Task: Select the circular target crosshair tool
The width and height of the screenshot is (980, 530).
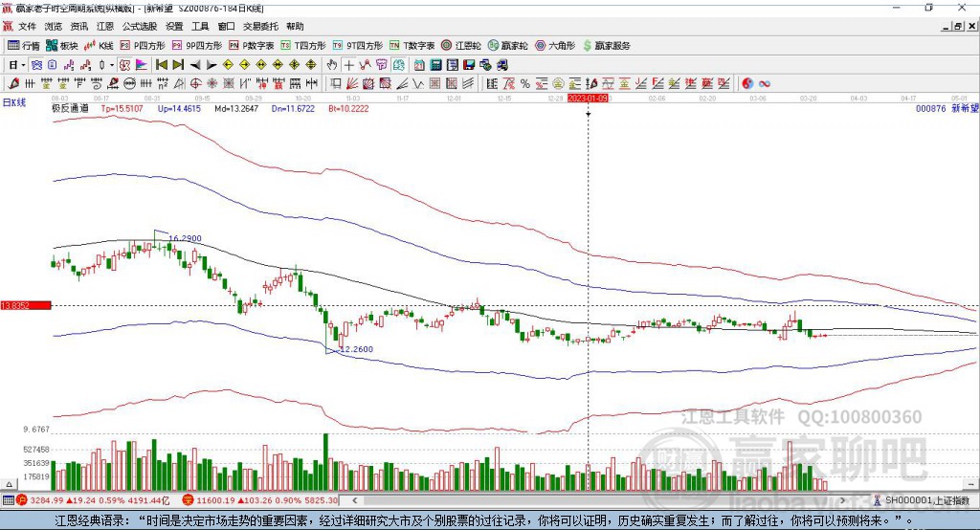Action: [195, 83]
